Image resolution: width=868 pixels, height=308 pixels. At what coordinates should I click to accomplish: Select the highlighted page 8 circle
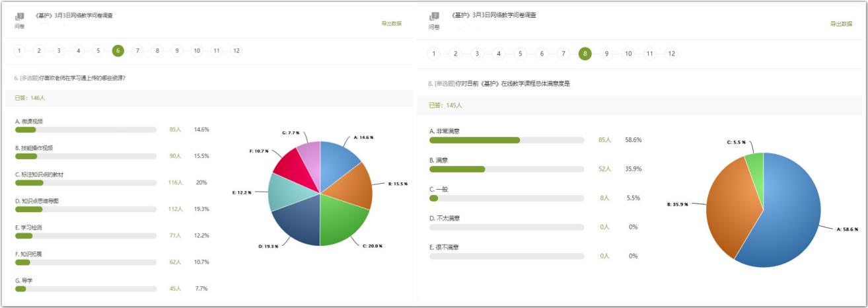(585, 54)
